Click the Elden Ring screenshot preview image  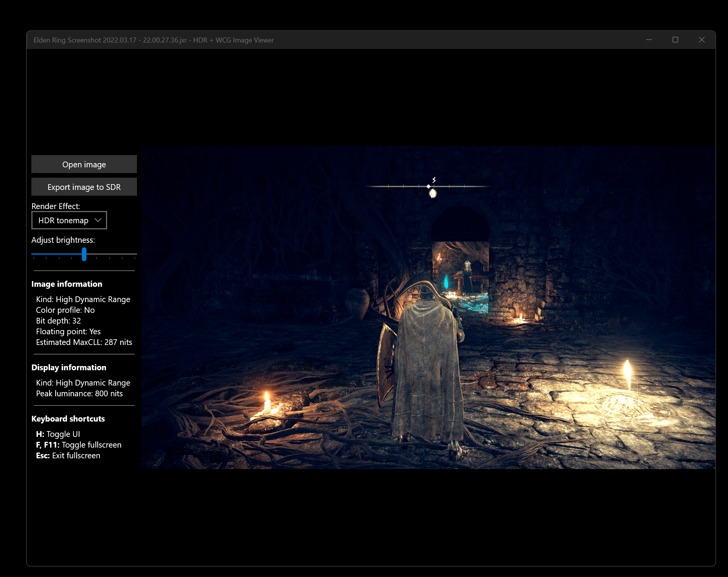(x=428, y=307)
